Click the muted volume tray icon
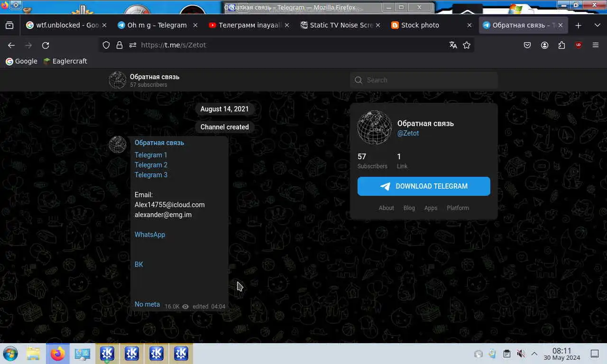 click(521, 354)
